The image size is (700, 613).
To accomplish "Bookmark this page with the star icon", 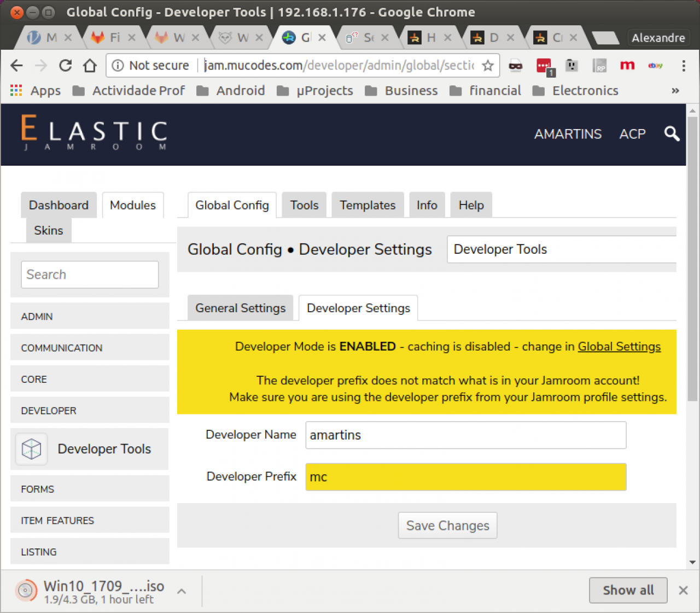I will click(488, 66).
